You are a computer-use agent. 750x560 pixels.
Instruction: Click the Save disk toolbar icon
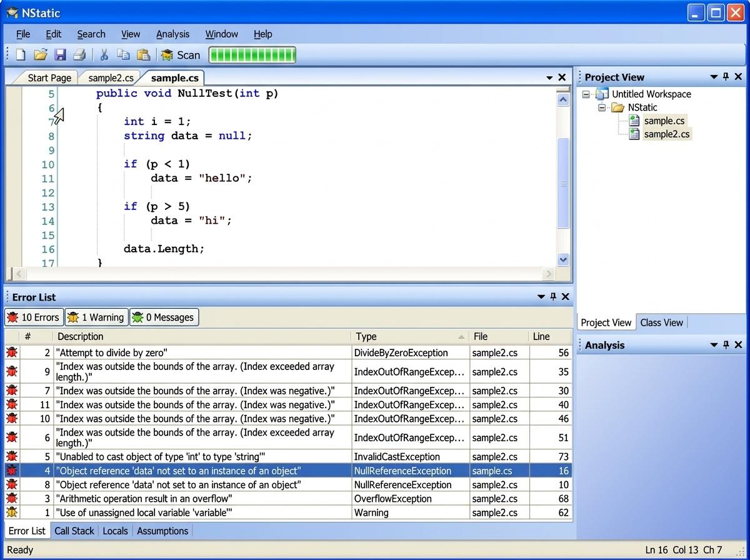(60, 55)
